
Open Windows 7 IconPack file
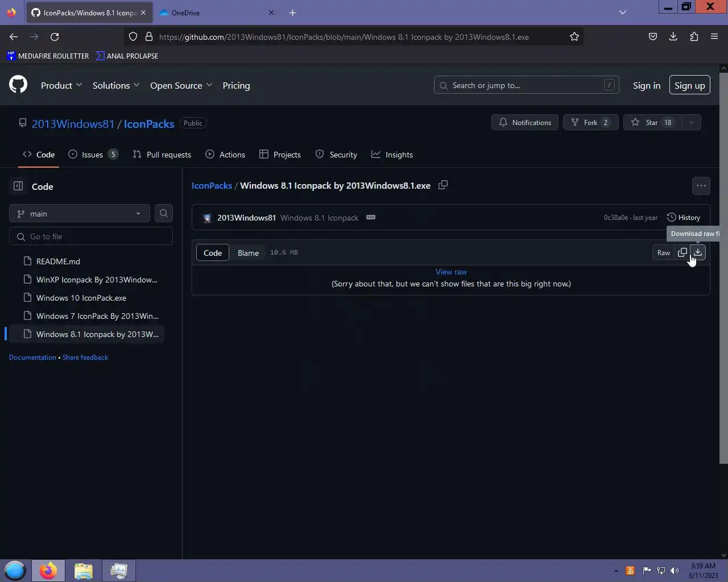tap(91, 316)
